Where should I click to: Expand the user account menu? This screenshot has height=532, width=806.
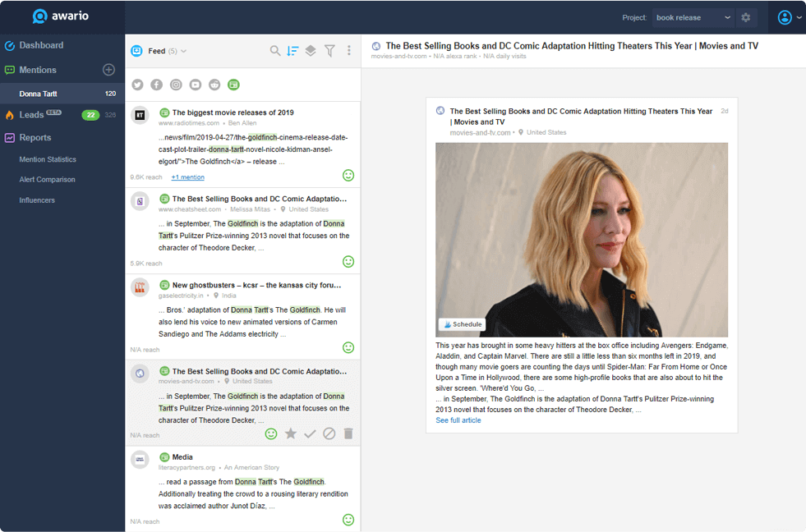pos(789,17)
